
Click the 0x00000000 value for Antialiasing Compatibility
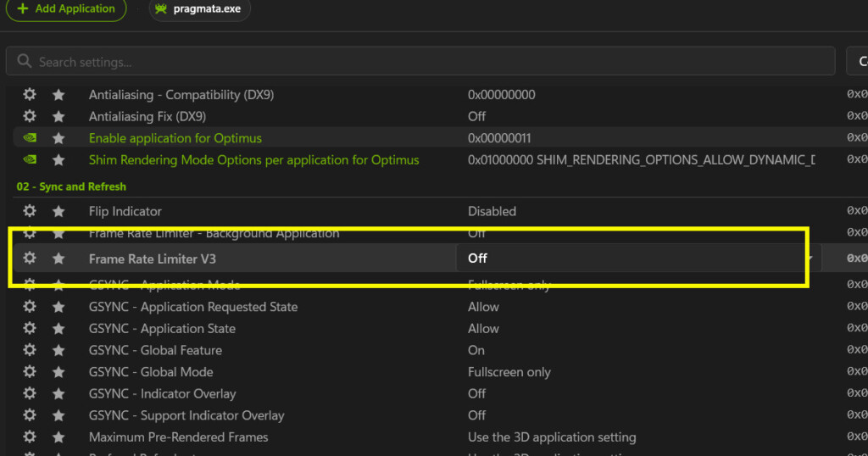click(x=502, y=95)
